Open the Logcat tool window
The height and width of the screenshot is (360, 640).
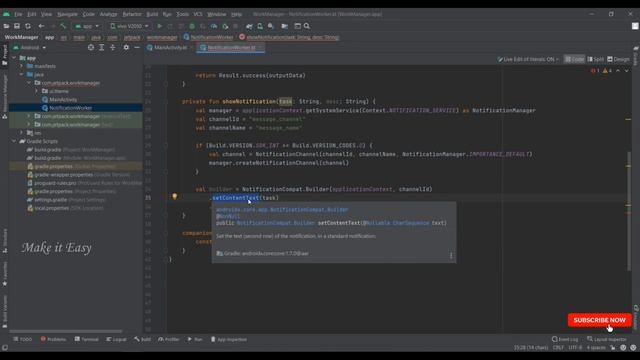tap(116, 339)
